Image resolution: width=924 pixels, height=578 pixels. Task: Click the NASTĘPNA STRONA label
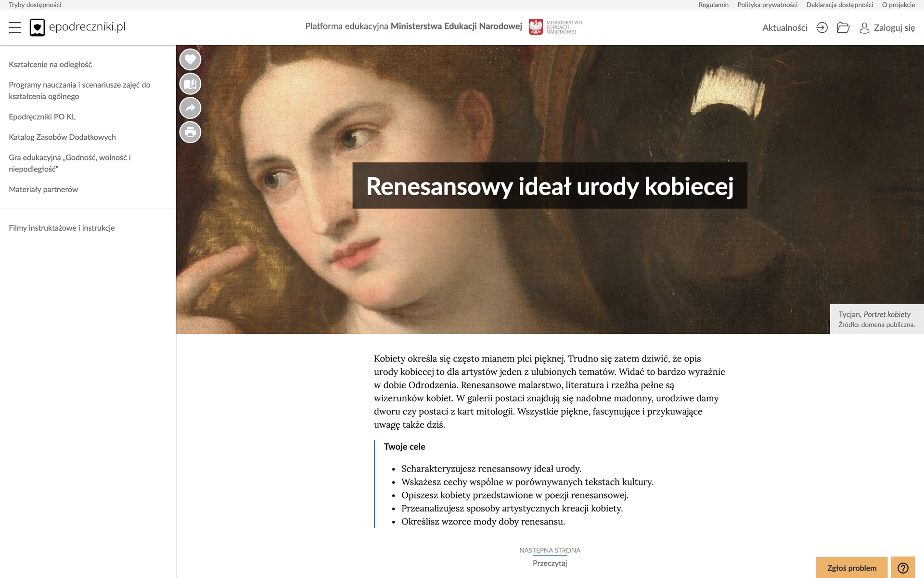(550, 551)
